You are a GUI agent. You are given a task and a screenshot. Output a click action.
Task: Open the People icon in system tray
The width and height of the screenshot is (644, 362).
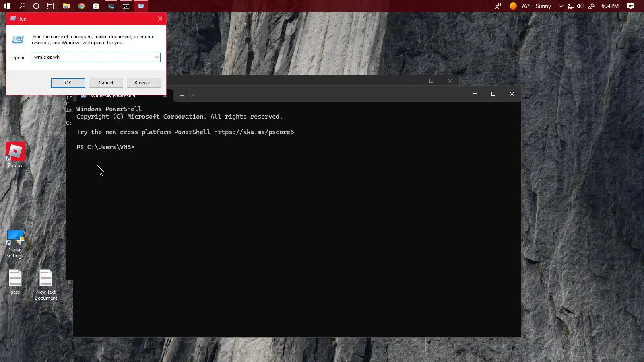tap(498, 6)
